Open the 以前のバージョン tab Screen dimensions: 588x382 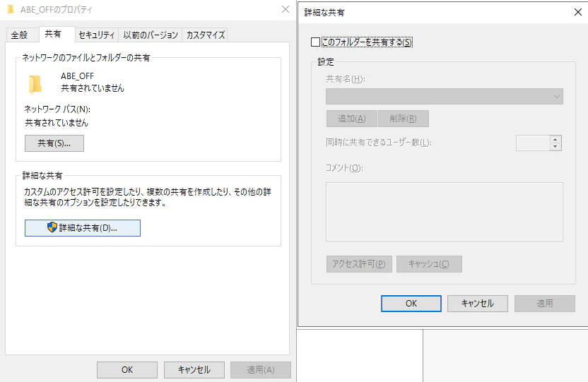click(x=151, y=35)
